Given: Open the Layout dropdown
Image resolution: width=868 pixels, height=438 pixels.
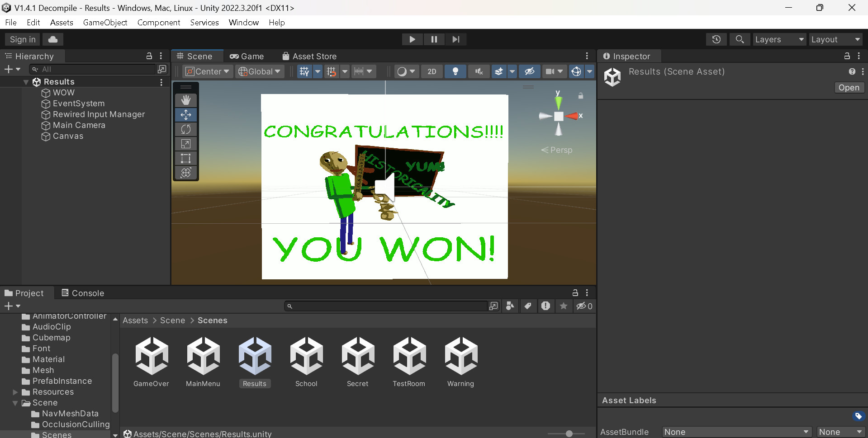Looking at the screenshot, I should (835, 39).
